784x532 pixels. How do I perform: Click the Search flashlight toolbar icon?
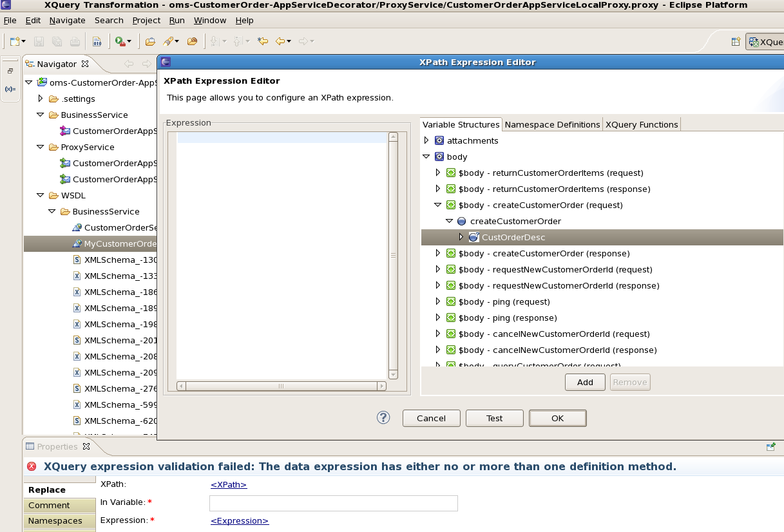point(167,41)
